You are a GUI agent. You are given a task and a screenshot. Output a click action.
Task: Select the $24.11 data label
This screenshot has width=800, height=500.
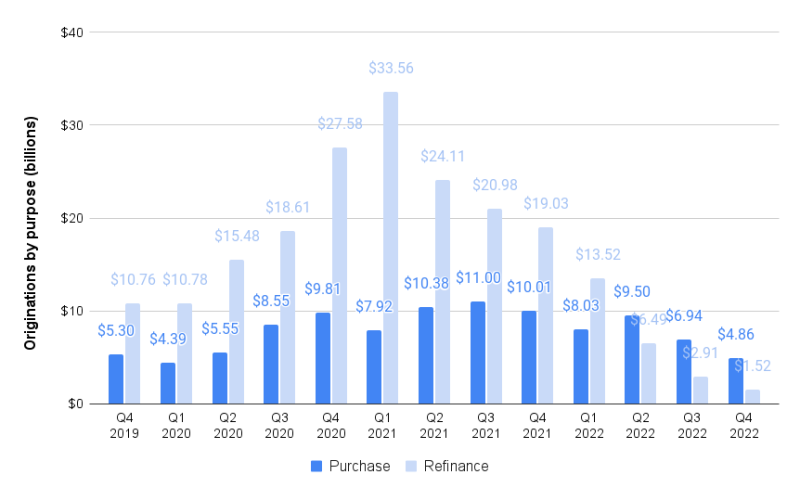coord(442,156)
